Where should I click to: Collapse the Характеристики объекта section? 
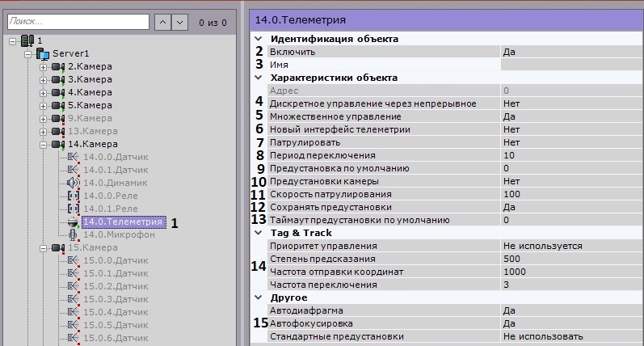pos(258,78)
